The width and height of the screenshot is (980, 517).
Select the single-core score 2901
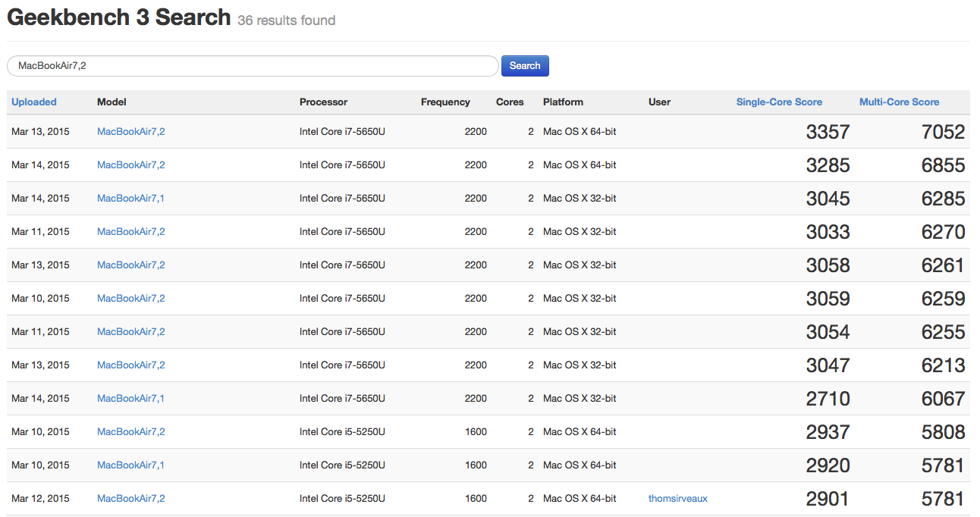coord(828,499)
